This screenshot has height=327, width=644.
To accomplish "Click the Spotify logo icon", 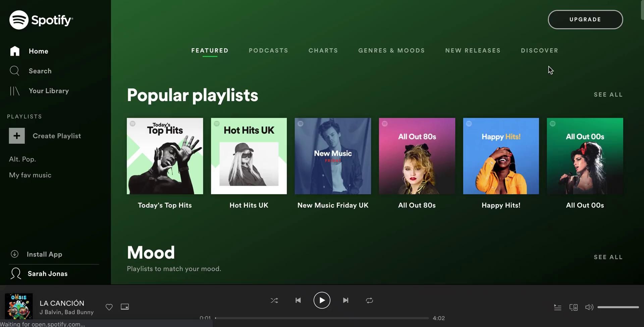I will click(x=19, y=20).
